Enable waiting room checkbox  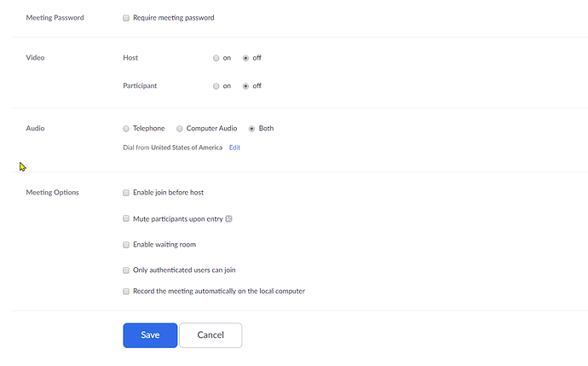126,245
